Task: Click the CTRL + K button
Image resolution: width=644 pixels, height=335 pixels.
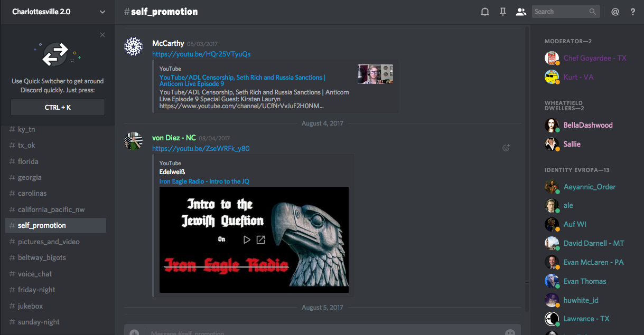Action: [x=58, y=107]
